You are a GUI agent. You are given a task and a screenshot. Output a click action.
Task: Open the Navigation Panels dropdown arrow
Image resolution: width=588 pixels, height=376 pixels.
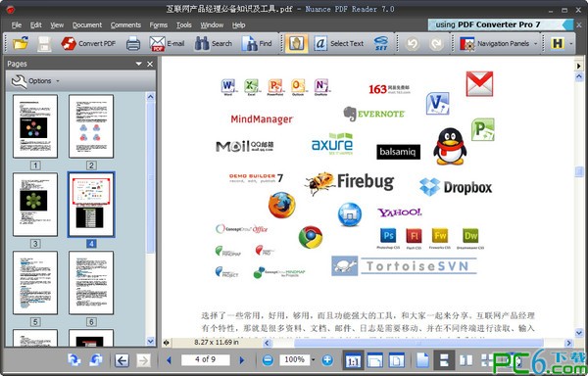click(535, 44)
